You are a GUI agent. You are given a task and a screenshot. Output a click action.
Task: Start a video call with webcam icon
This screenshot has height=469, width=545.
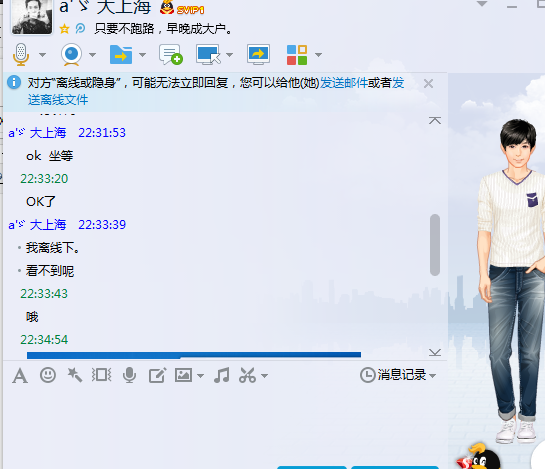pyautogui.click(x=71, y=55)
